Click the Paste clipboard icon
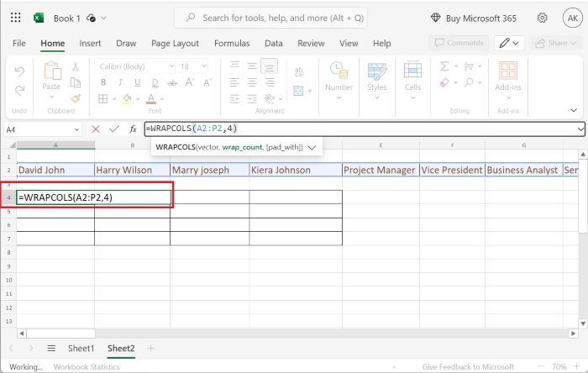588x373 pixels. 52,71
